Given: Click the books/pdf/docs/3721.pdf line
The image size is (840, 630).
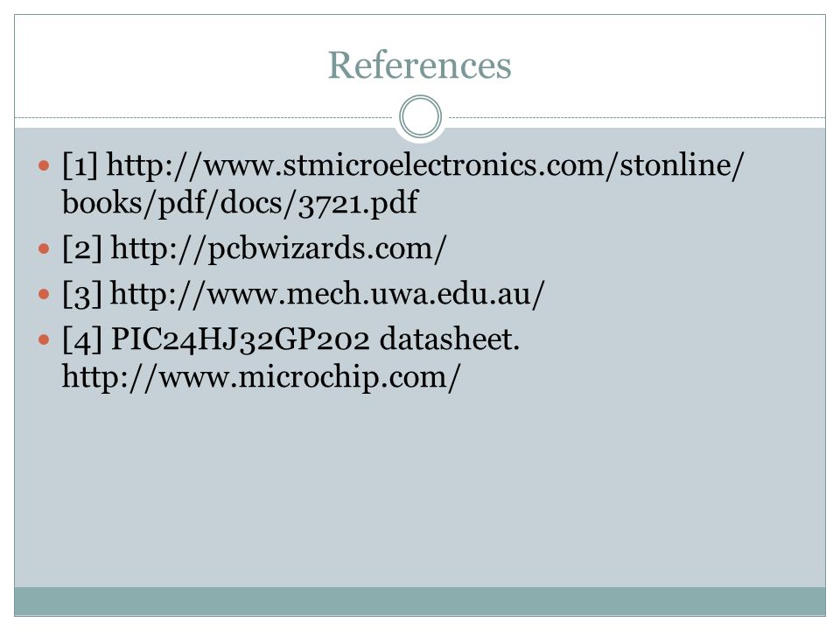Looking at the screenshot, I should [x=240, y=204].
